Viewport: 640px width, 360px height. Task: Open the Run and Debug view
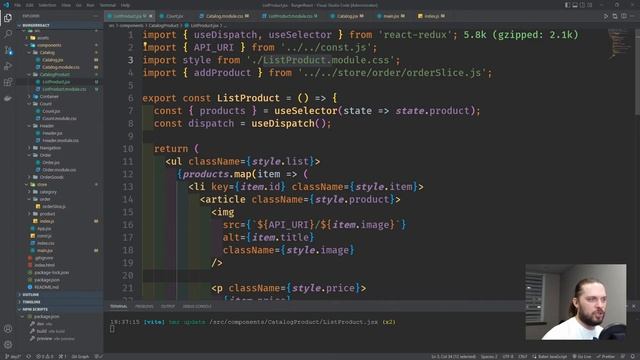pos(8,66)
